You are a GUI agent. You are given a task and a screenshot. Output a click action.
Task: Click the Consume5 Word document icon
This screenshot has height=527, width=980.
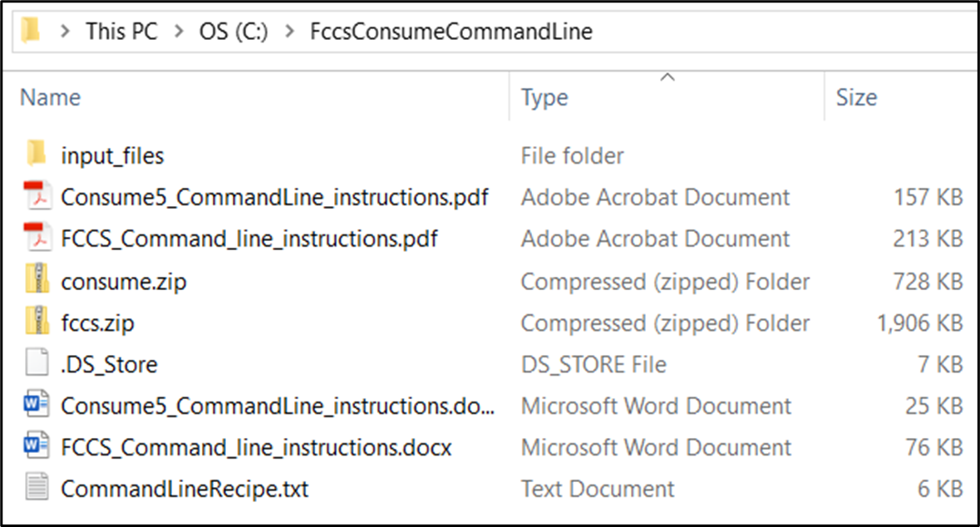[x=36, y=406]
